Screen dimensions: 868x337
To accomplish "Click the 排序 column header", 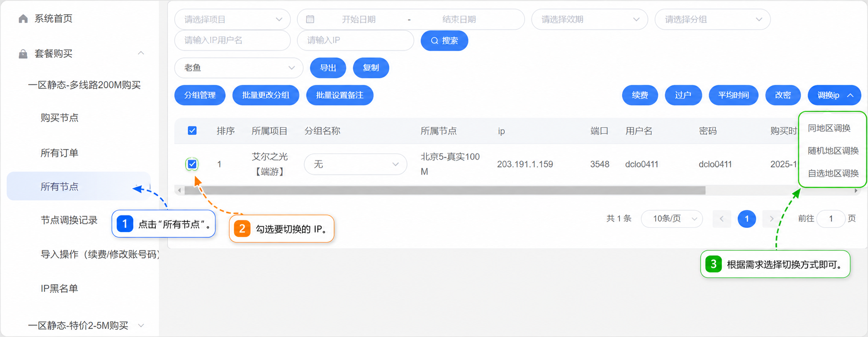I will pos(226,131).
